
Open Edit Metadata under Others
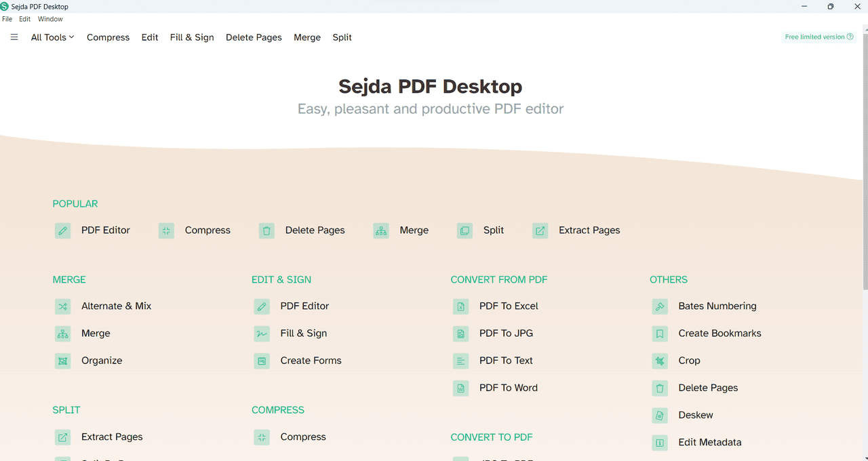click(710, 442)
